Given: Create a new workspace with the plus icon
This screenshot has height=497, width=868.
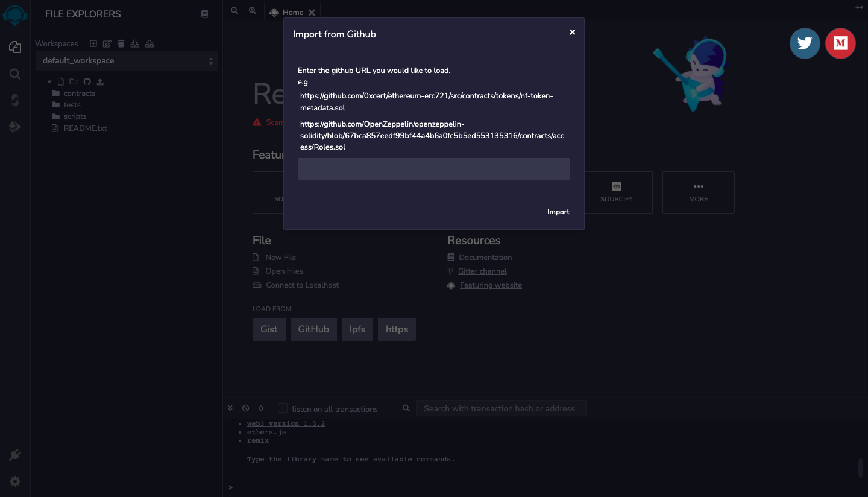Looking at the screenshot, I should point(93,43).
